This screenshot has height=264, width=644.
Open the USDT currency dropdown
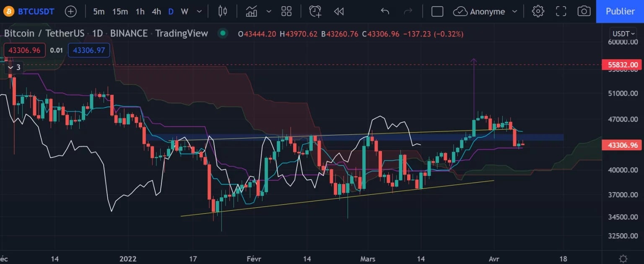623,34
